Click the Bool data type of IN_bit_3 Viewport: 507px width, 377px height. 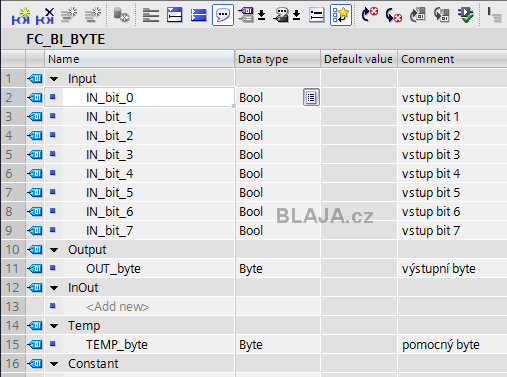coord(251,155)
